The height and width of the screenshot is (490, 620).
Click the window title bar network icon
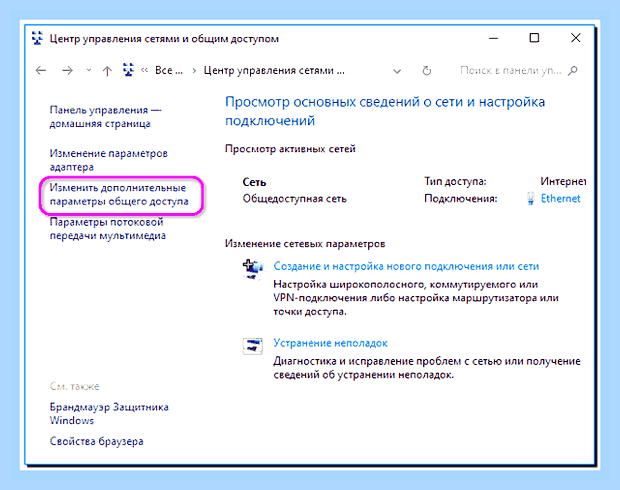(37, 38)
